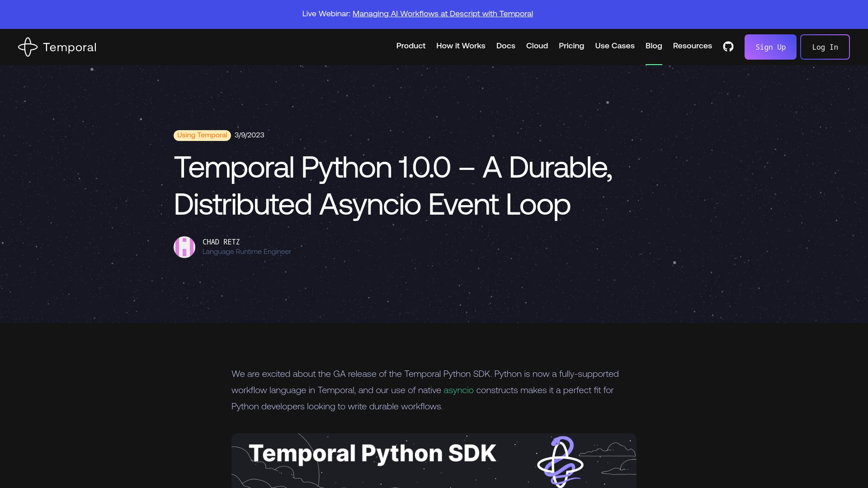Viewport: 868px width, 488px height.
Task: Open the Pricing page
Action: pyautogui.click(x=571, y=46)
